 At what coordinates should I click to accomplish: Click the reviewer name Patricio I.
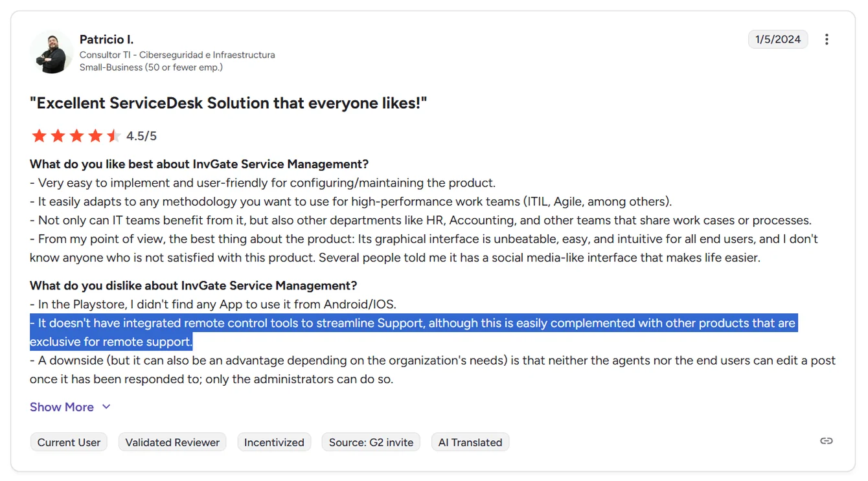(106, 39)
